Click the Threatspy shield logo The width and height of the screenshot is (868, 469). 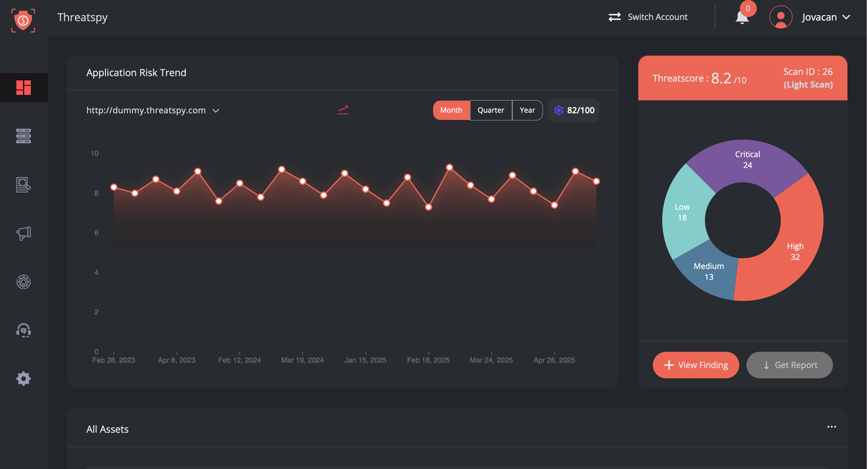(x=23, y=21)
